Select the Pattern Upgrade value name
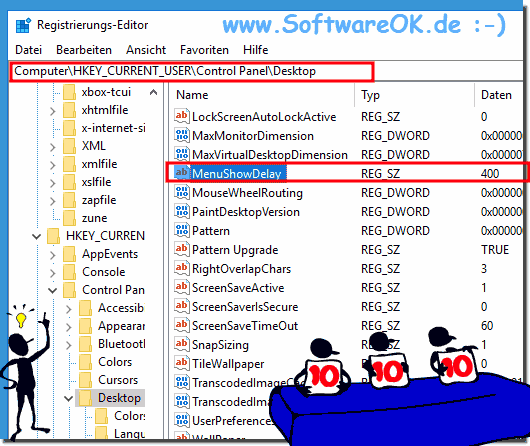 pyautogui.click(x=235, y=250)
